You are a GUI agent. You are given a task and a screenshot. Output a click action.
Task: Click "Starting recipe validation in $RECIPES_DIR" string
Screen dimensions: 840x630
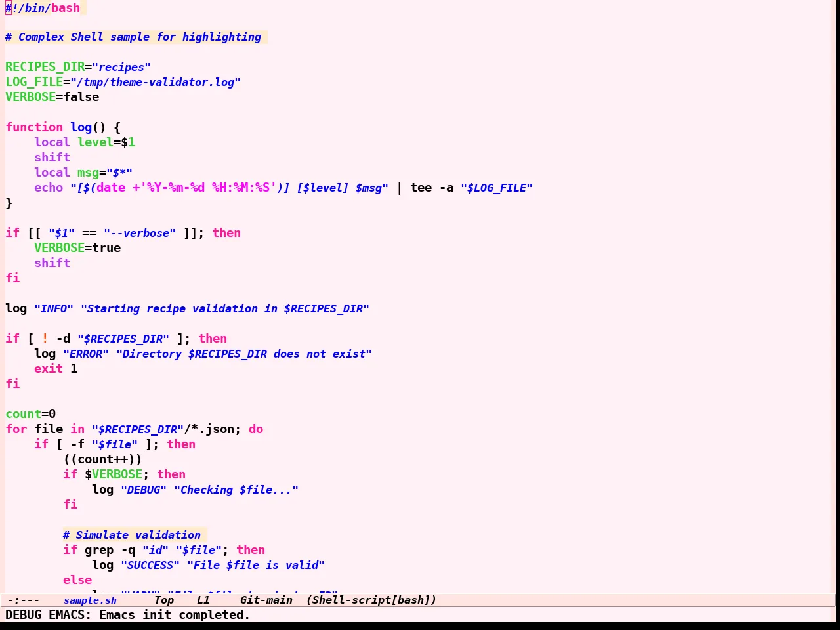pyautogui.click(x=225, y=308)
